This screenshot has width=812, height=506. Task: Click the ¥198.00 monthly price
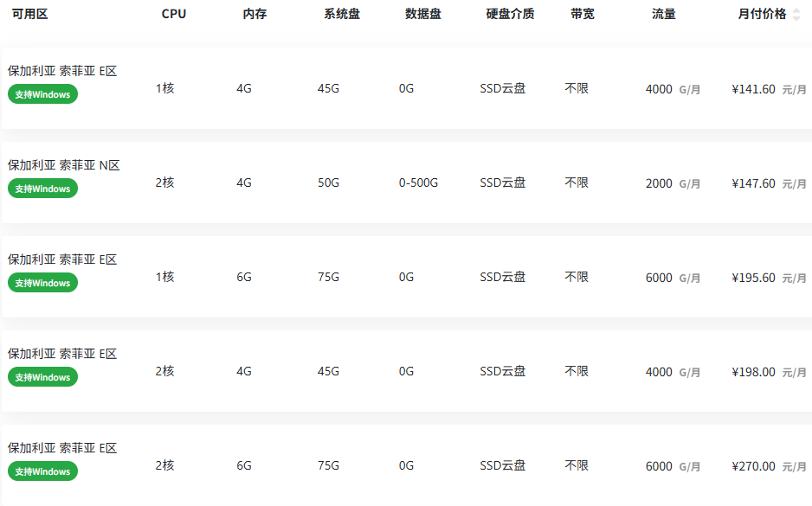(x=753, y=372)
